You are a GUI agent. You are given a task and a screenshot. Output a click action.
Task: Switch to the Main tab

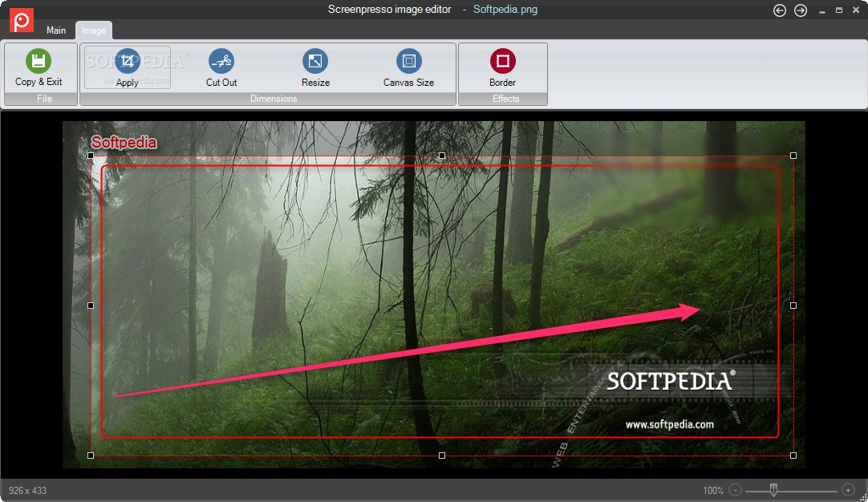[56, 30]
